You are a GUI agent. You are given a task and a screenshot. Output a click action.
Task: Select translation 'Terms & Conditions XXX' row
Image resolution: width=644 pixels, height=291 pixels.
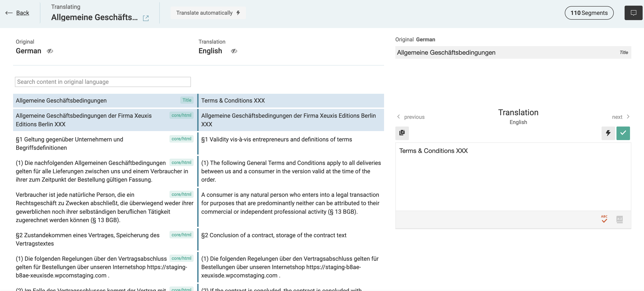click(x=291, y=101)
